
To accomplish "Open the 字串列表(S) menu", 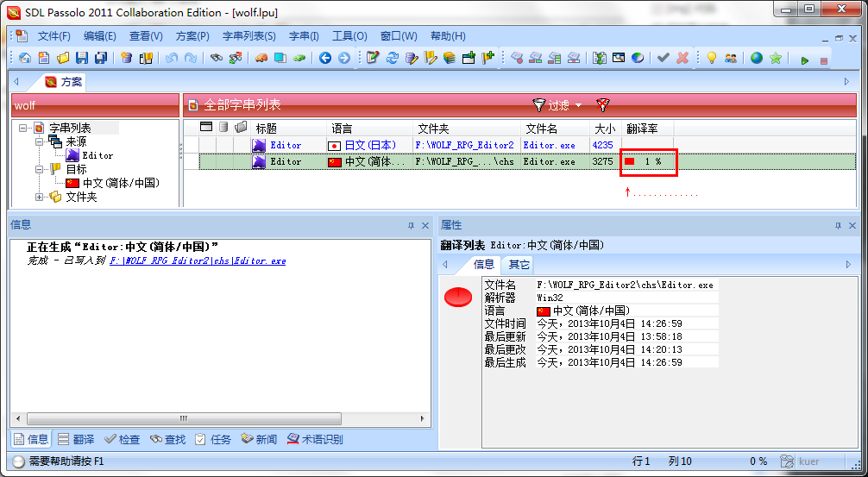I will pos(249,36).
